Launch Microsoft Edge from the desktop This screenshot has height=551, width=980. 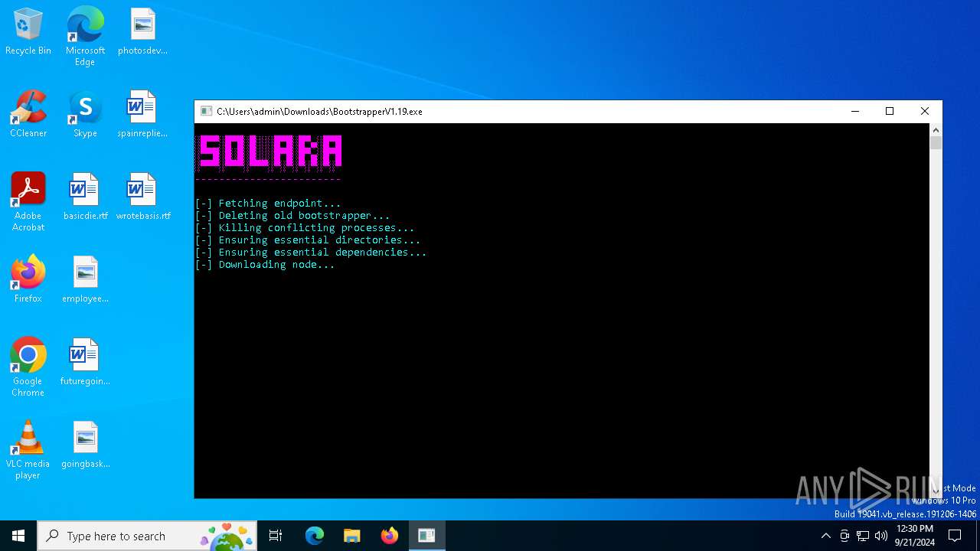coord(85,37)
